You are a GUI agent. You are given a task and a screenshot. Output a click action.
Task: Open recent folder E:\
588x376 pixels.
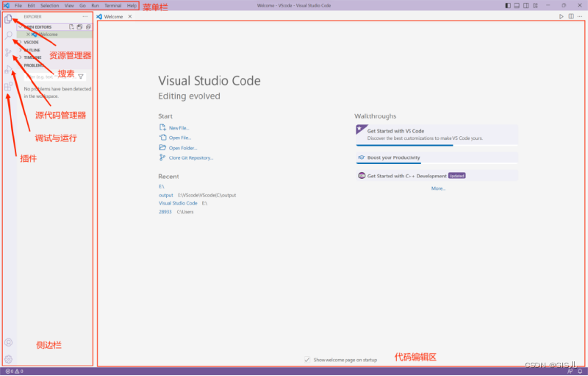point(161,186)
